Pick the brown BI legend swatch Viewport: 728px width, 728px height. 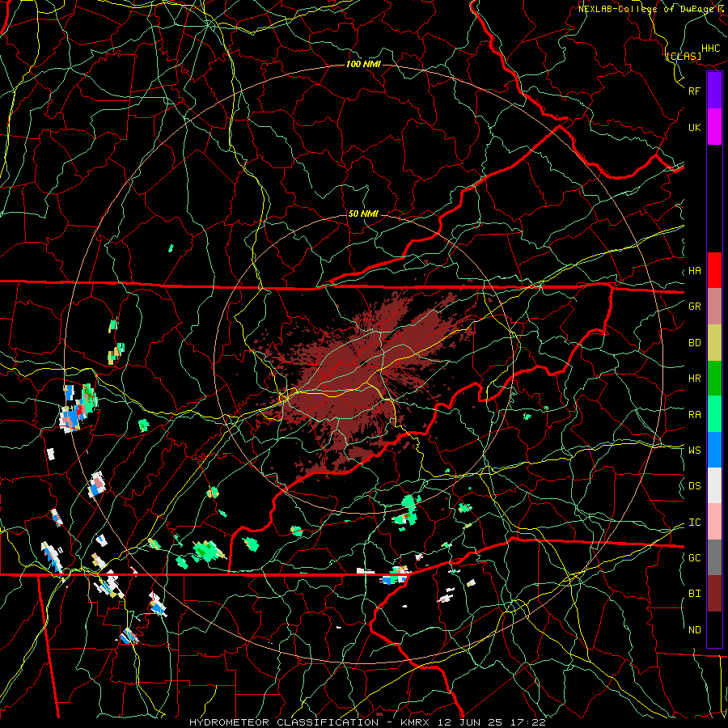(x=714, y=594)
